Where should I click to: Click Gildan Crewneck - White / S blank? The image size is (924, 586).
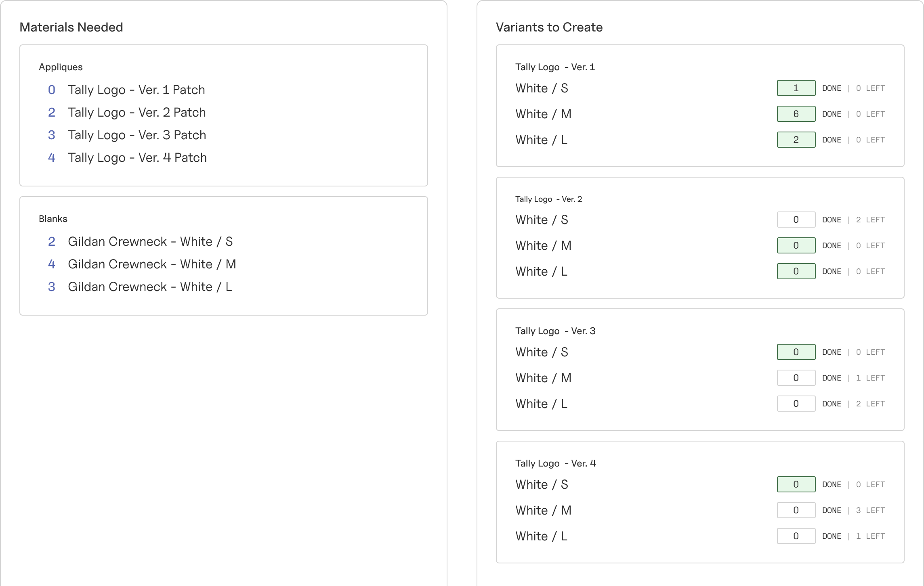[150, 242]
